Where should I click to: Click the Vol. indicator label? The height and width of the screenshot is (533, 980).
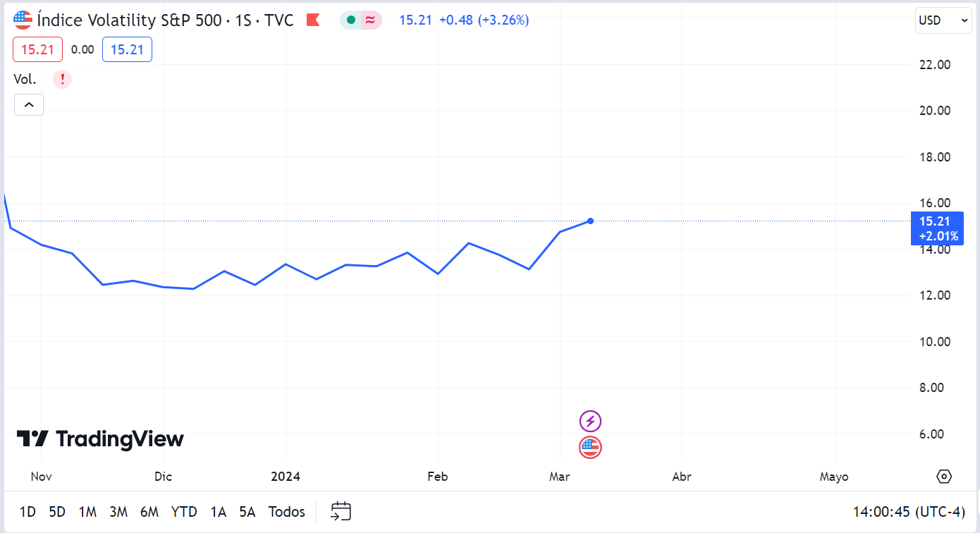(x=25, y=79)
